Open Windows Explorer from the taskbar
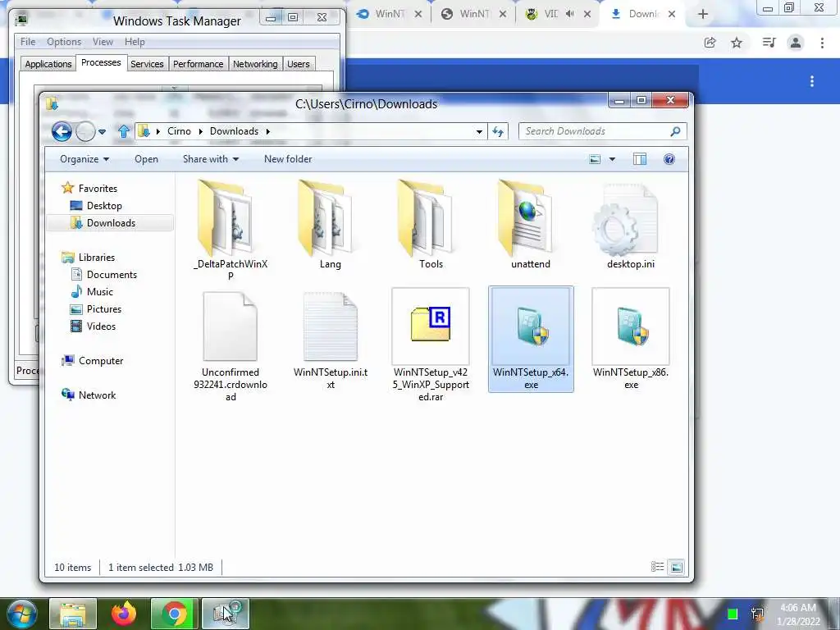 (73, 614)
